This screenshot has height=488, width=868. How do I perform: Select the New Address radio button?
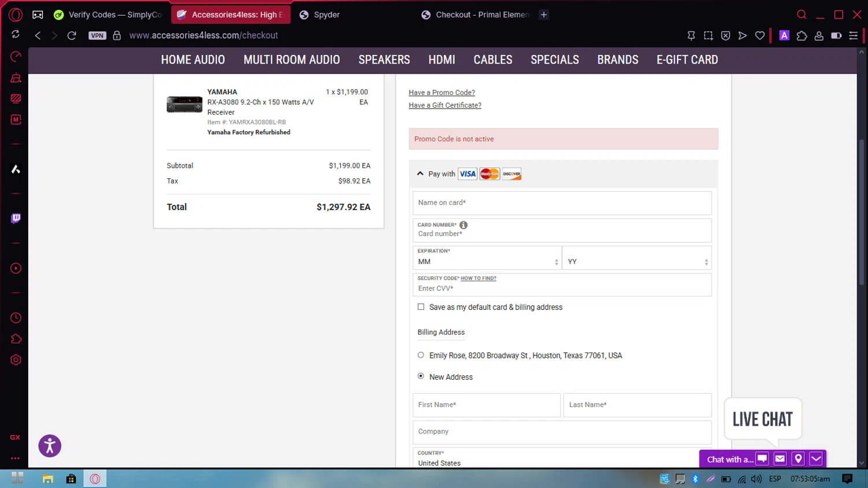point(421,376)
